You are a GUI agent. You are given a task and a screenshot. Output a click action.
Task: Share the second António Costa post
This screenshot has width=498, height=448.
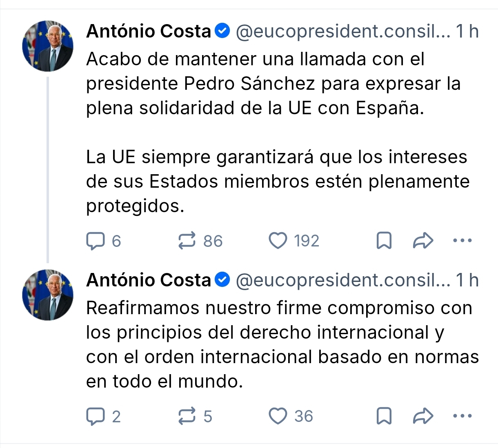[423, 416]
